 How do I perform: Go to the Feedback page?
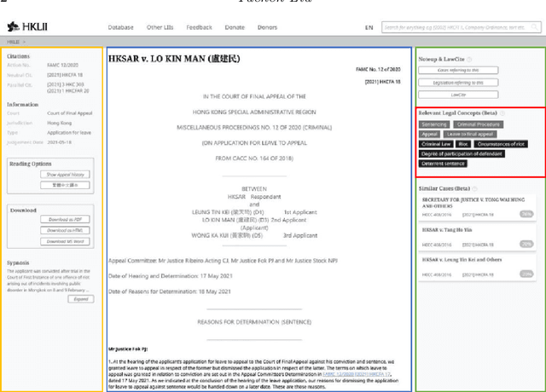point(199,27)
